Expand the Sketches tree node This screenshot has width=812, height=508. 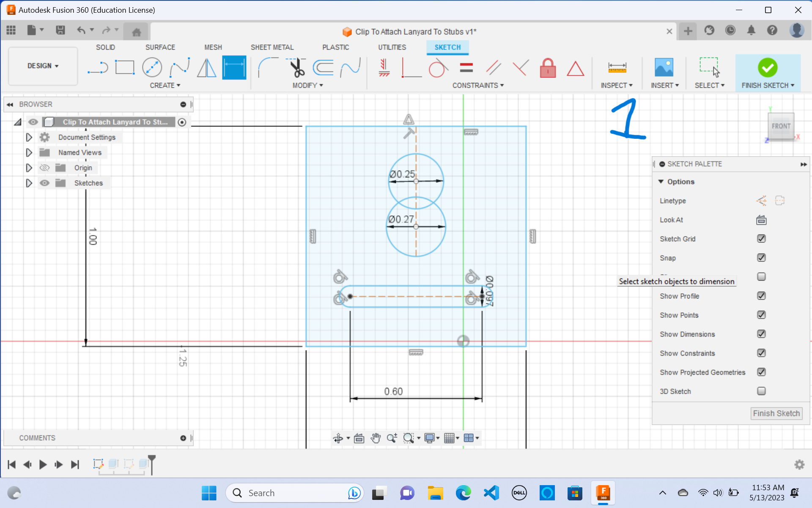pos(29,183)
